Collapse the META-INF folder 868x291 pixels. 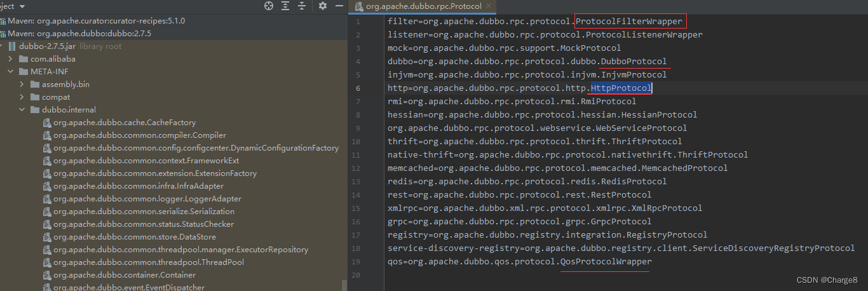[x=11, y=72]
